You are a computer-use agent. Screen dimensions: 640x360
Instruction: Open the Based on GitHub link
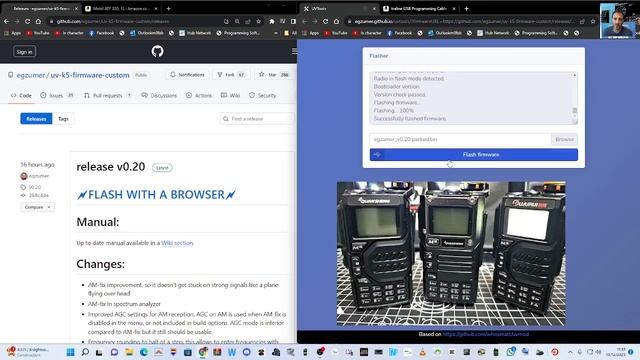coord(486,334)
